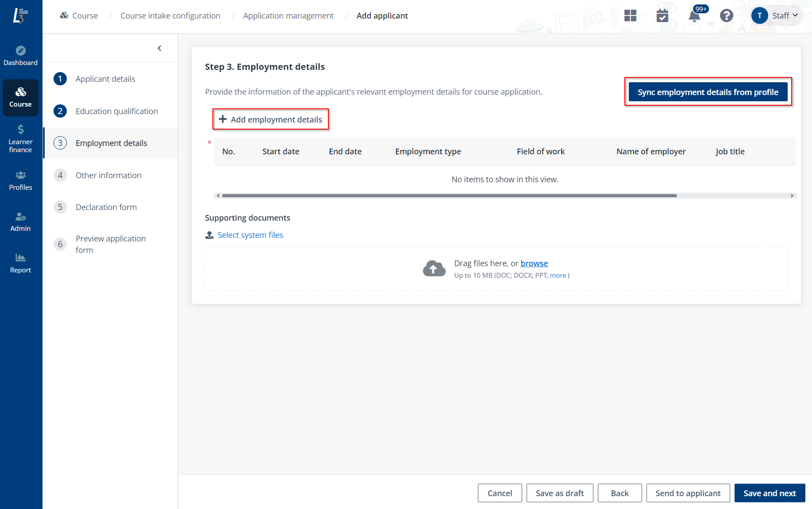
Task: Go to Applicant details step
Action: (x=105, y=79)
